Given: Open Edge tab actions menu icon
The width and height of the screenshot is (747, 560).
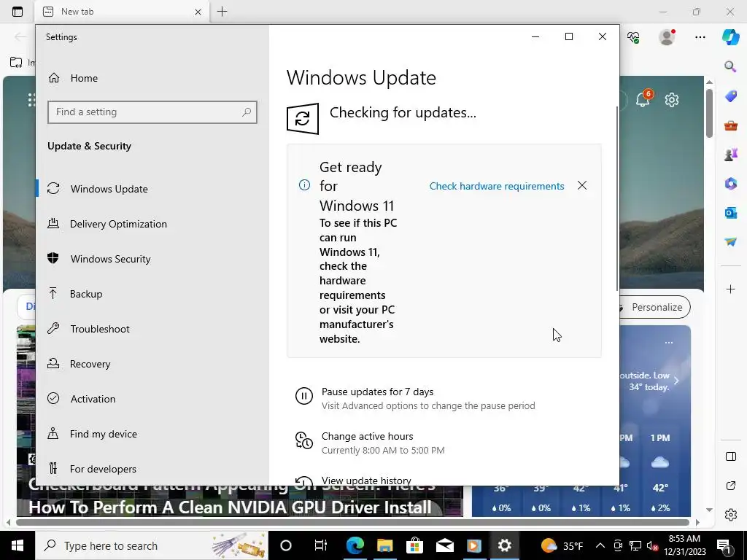Looking at the screenshot, I should click(18, 12).
